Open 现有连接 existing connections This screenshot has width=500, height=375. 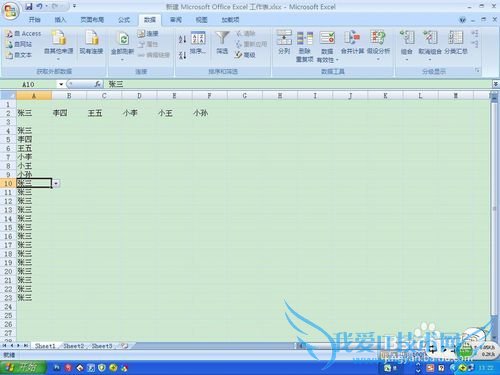click(x=91, y=42)
